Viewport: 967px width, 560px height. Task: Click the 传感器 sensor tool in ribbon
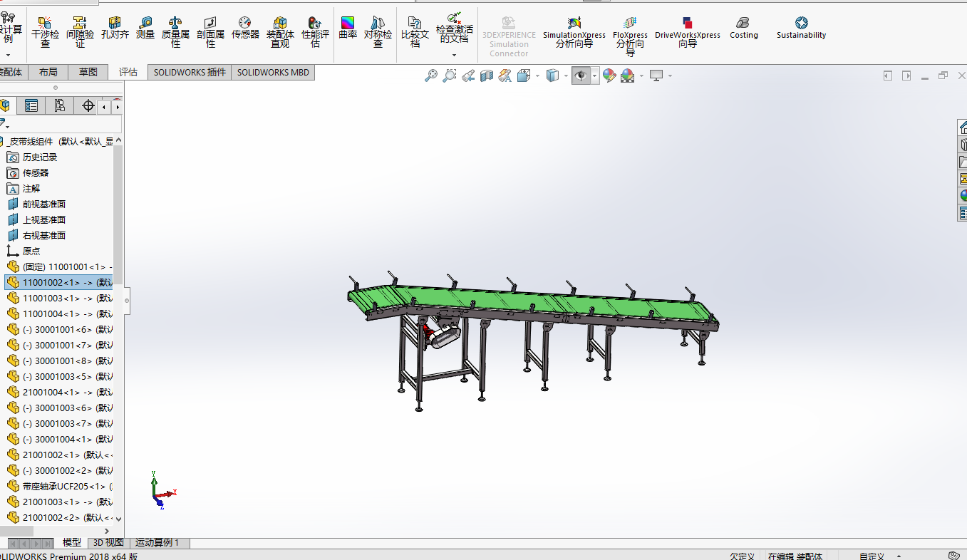pos(245,28)
